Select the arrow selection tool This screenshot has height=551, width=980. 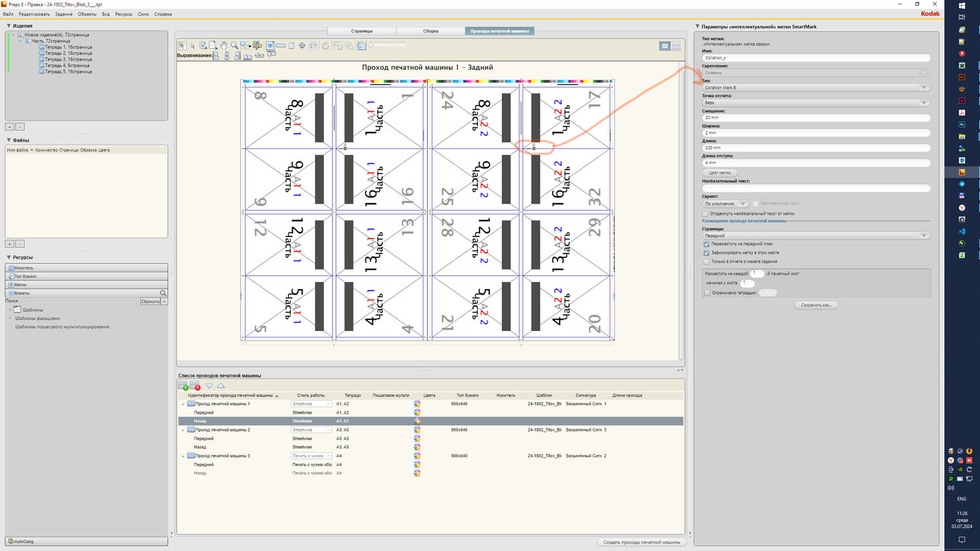pos(182,46)
